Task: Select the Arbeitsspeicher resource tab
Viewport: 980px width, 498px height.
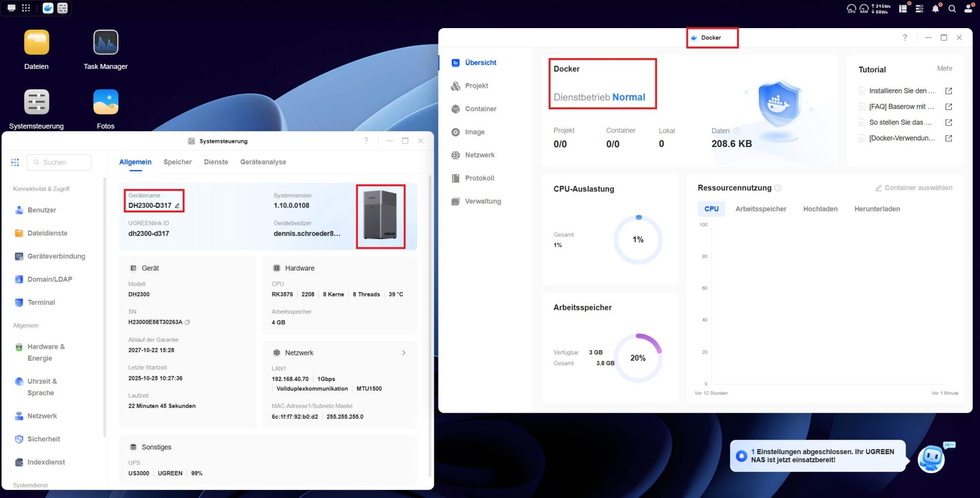Action: point(761,209)
